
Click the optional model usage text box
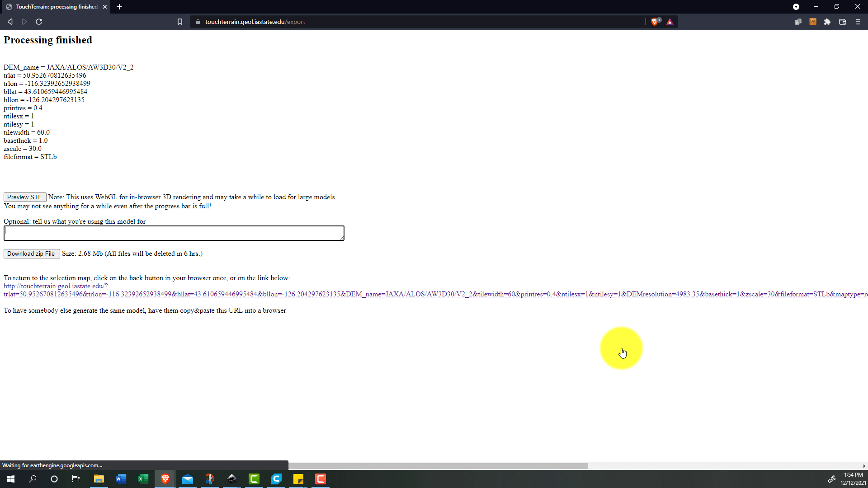coord(174,233)
